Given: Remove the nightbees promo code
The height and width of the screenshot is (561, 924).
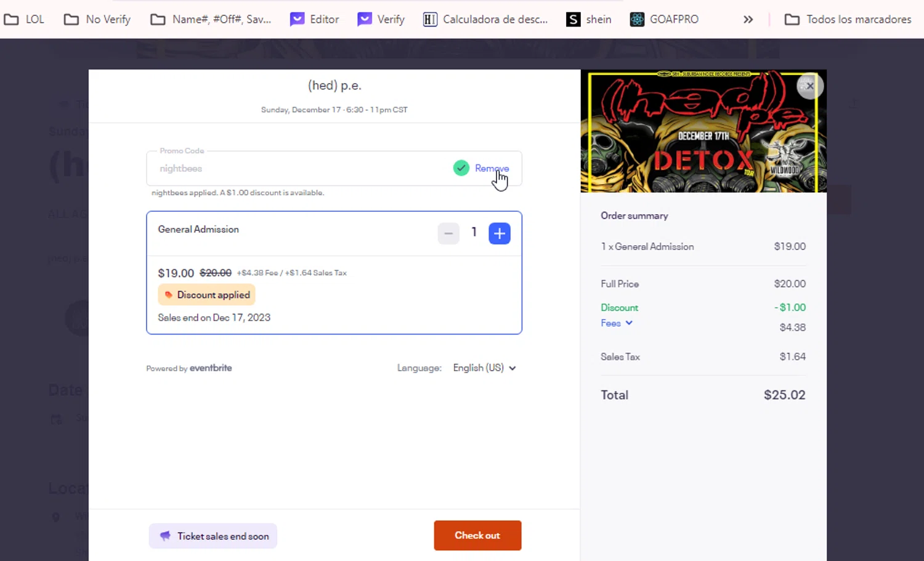Looking at the screenshot, I should point(492,168).
